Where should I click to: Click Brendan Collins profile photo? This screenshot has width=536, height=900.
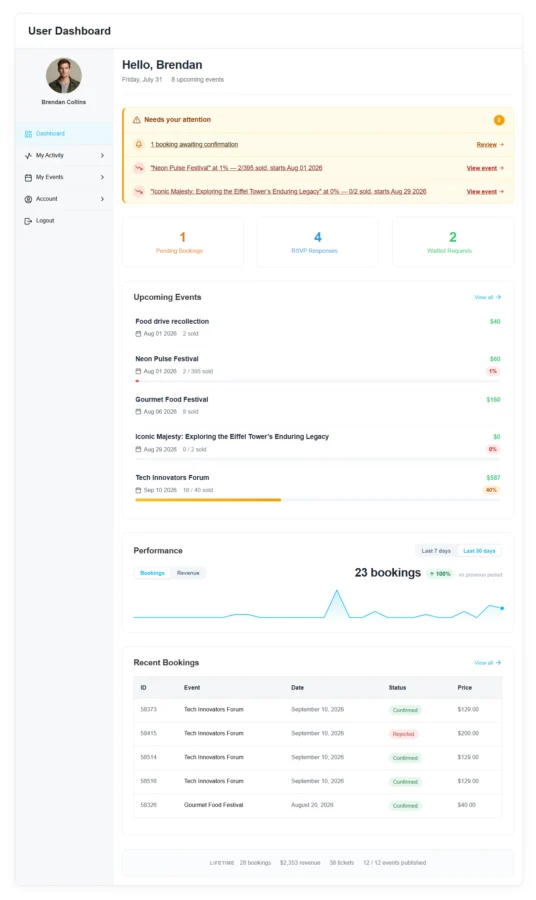coord(64,75)
